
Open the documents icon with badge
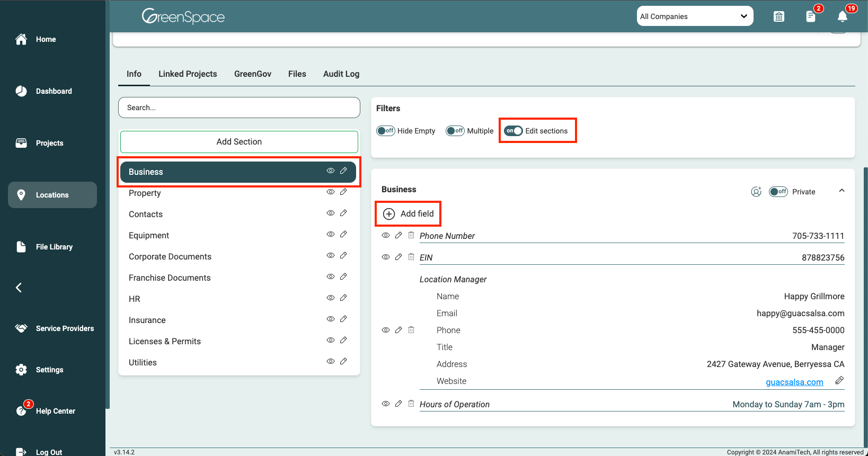point(811,16)
